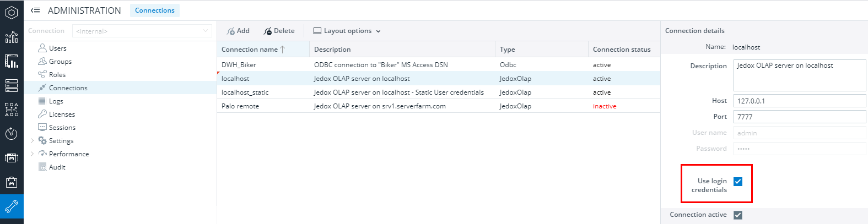Uncheck the Use login credentials checkbox
Viewport: 868px width, 224px height.
click(x=738, y=182)
